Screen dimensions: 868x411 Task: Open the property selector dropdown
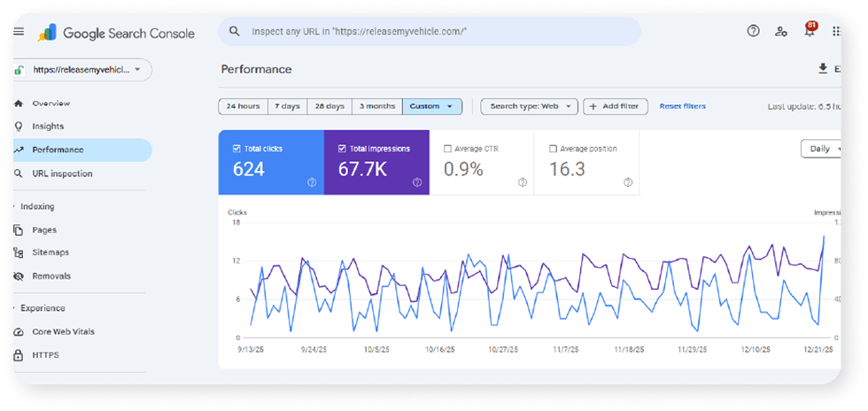[81, 70]
